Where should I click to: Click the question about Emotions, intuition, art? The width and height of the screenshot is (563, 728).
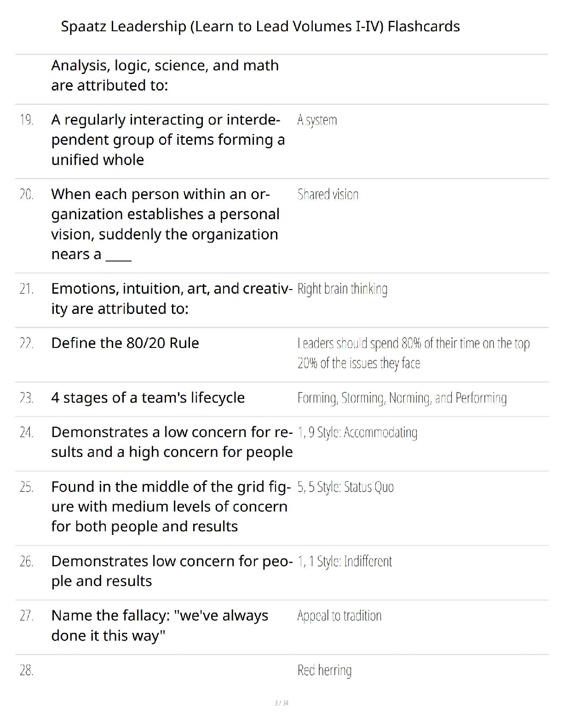(172, 299)
